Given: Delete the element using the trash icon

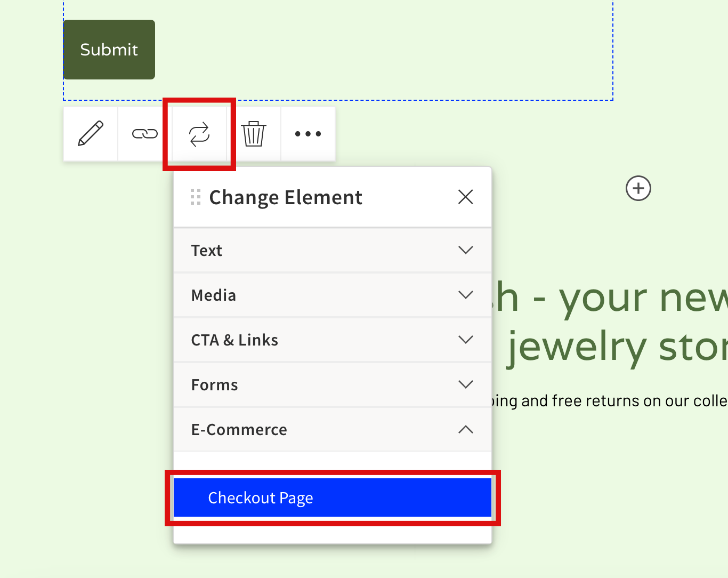Looking at the screenshot, I should click(x=254, y=134).
